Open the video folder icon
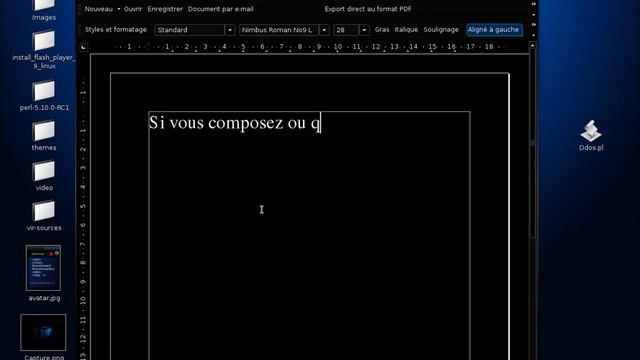This screenshot has width=640, height=360. click(44, 171)
